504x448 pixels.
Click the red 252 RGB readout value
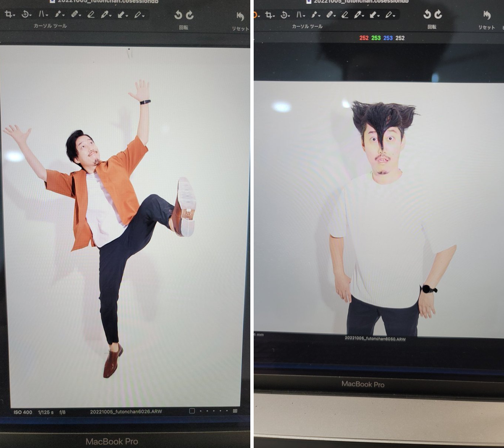coord(364,38)
